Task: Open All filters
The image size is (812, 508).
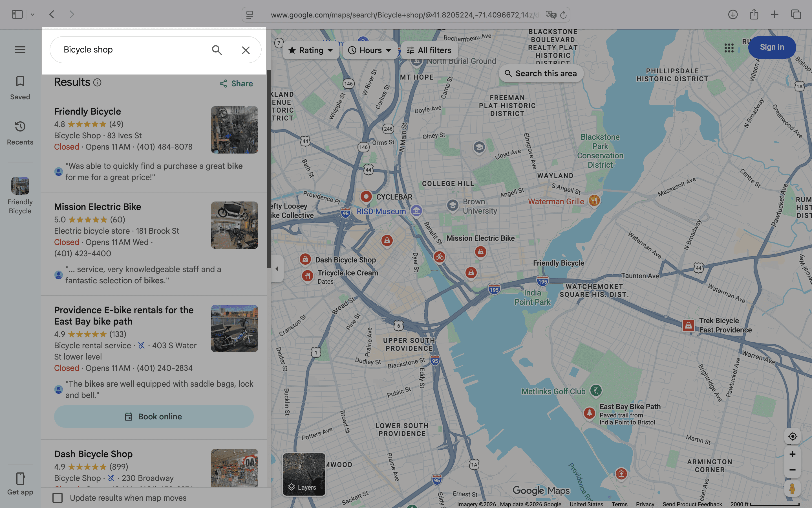Action: [x=429, y=51]
